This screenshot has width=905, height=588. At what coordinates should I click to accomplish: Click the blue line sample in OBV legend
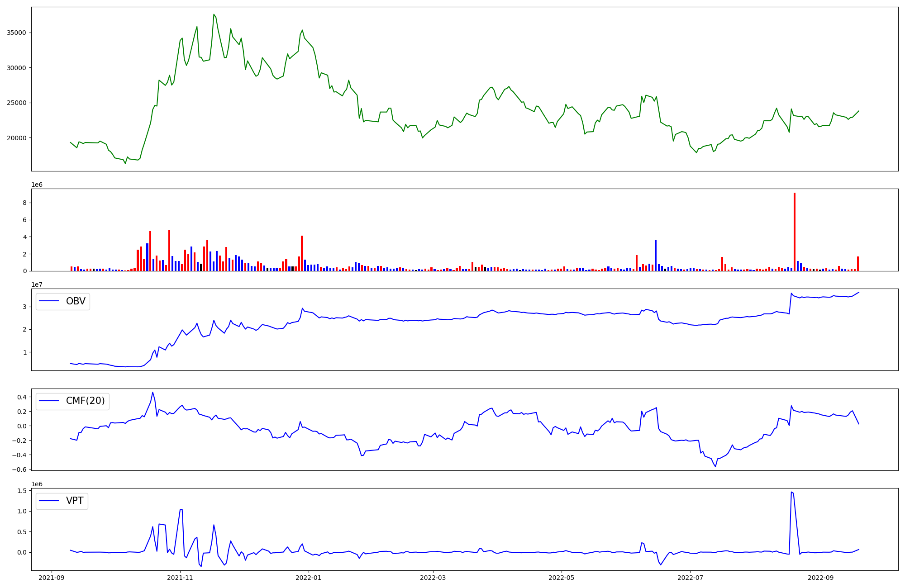click(x=50, y=301)
